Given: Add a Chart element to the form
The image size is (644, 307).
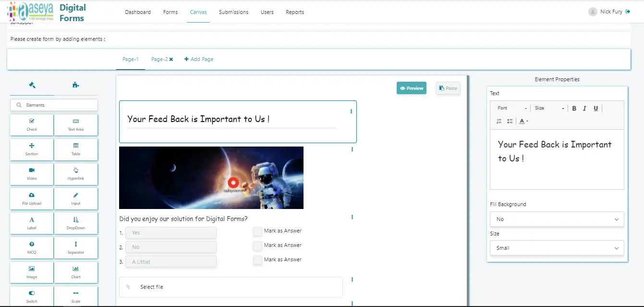Looking at the screenshot, I should click(75, 272).
